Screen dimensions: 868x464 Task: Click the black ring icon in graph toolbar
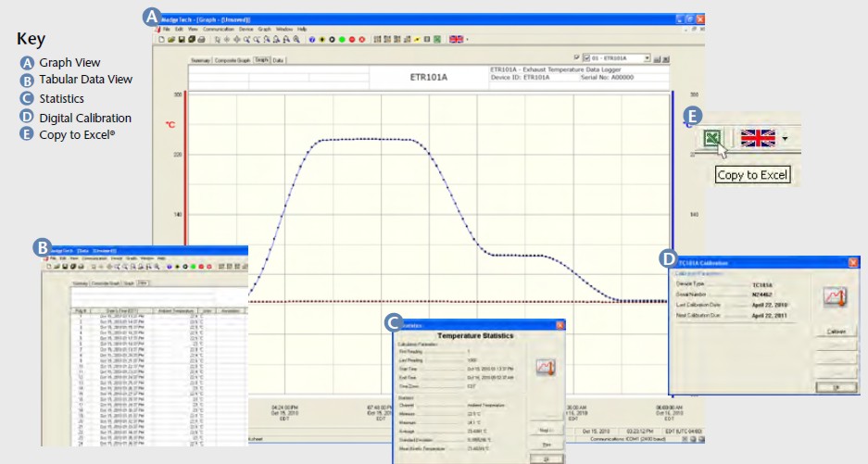coord(333,39)
